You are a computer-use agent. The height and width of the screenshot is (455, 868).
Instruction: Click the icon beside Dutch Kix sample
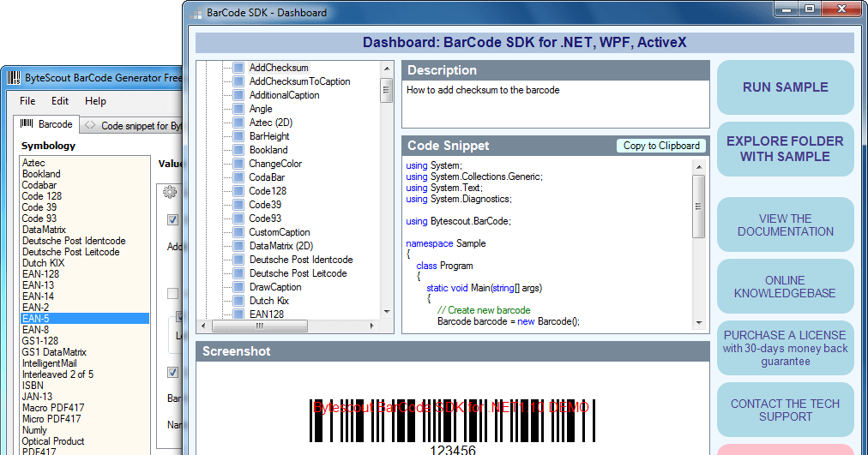coord(238,301)
